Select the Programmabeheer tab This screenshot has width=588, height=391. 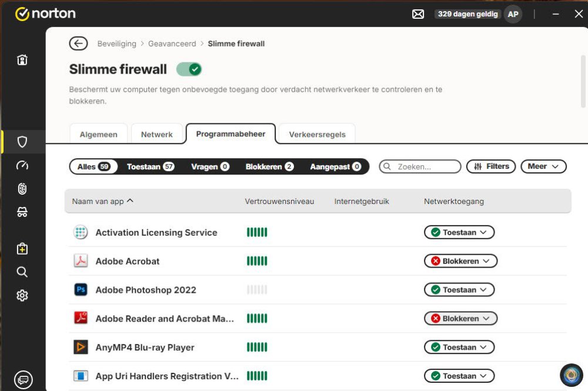tap(230, 134)
